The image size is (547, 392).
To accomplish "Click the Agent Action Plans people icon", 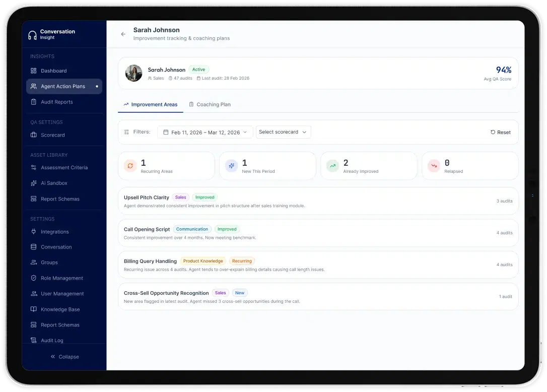I will [33, 86].
